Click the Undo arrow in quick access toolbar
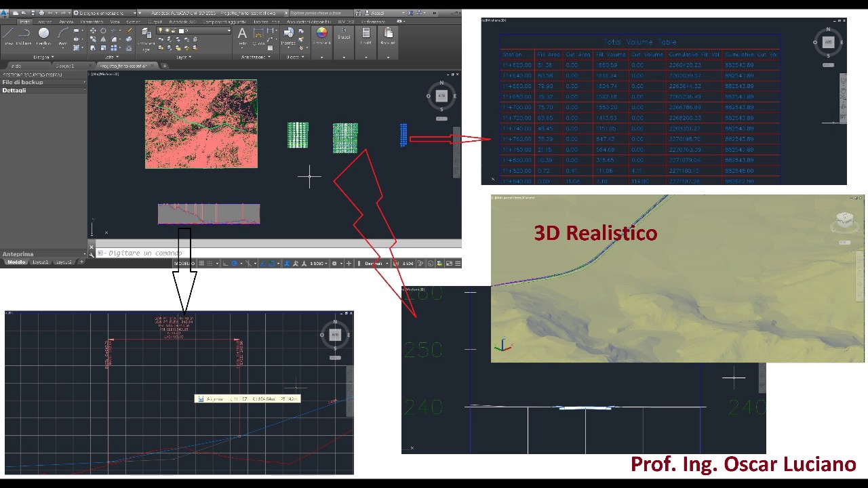 pyautogui.click(x=50, y=13)
